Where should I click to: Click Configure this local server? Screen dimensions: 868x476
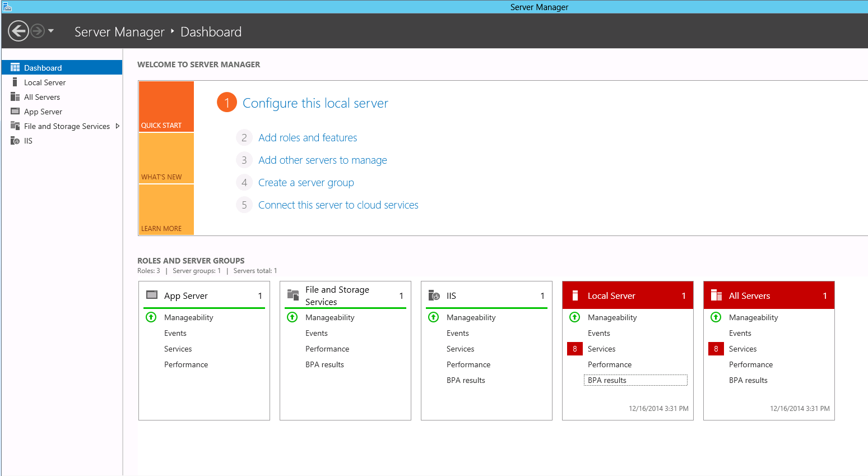click(x=315, y=103)
